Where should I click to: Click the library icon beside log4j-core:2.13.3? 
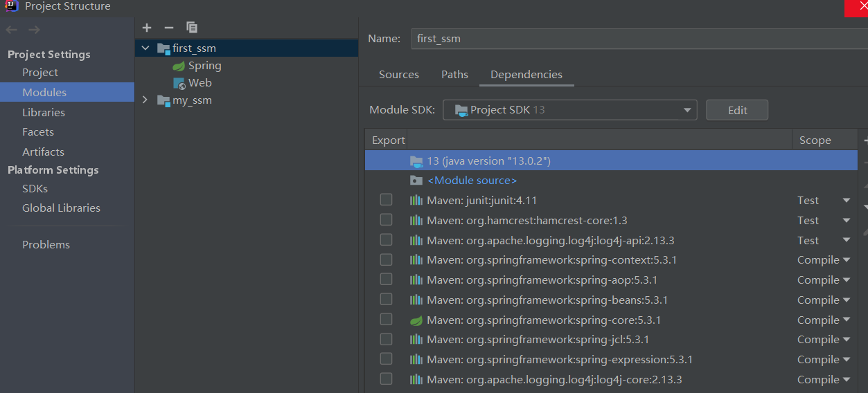[416, 380]
